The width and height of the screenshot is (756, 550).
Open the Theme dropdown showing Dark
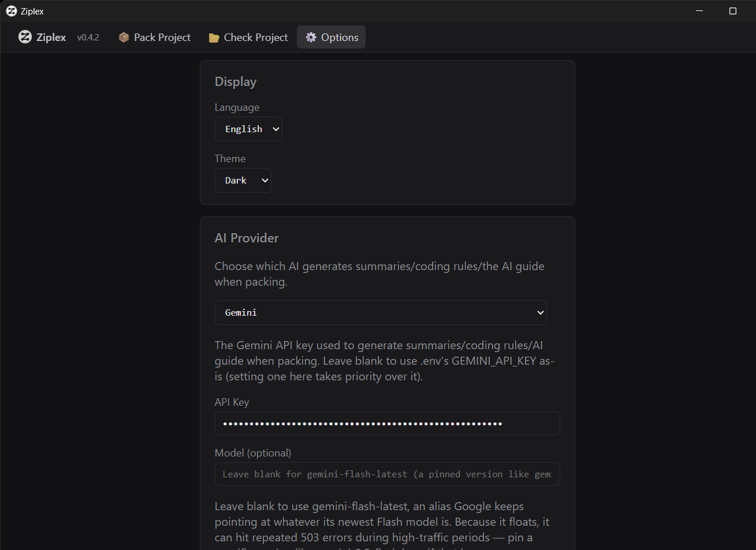243,180
